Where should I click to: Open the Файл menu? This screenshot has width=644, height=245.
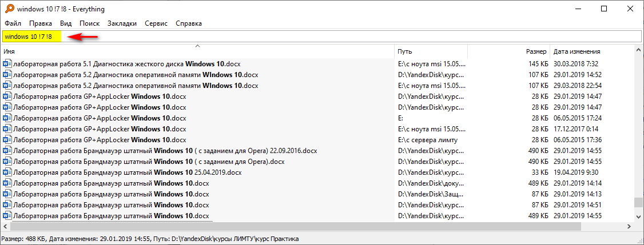12,23
